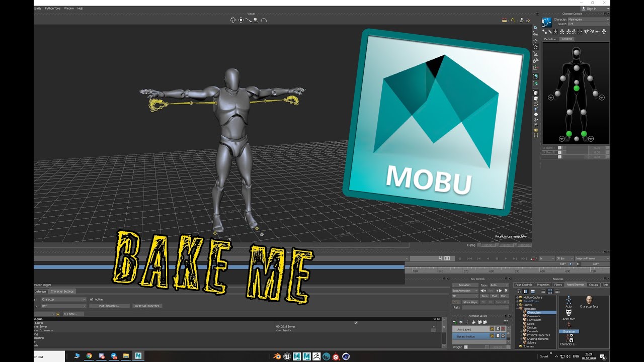Open the Window menu
Screen dimensions: 644x362
(x=69, y=8)
